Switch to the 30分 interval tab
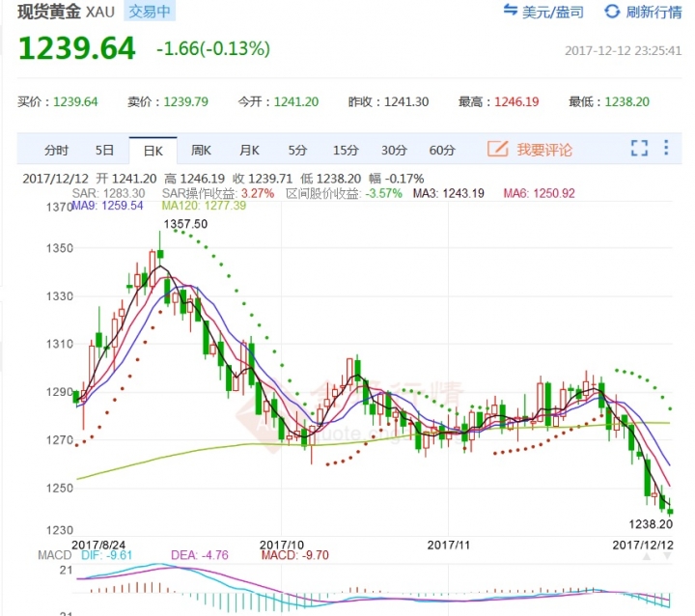The height and width of the screenshot is (616, 695). pyautogui.click(x=394, y=150)
